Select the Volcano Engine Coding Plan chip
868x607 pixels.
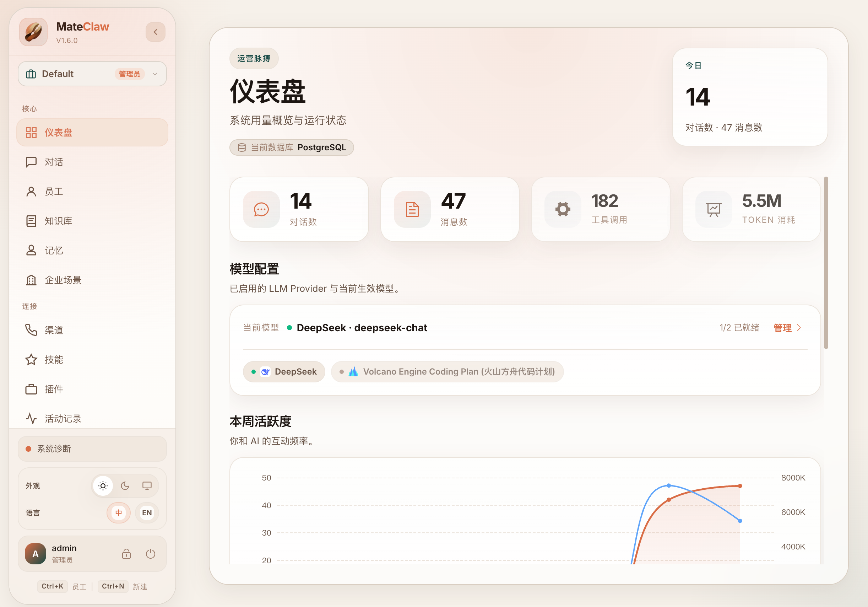pyautogui.click(x=447, y=371)
